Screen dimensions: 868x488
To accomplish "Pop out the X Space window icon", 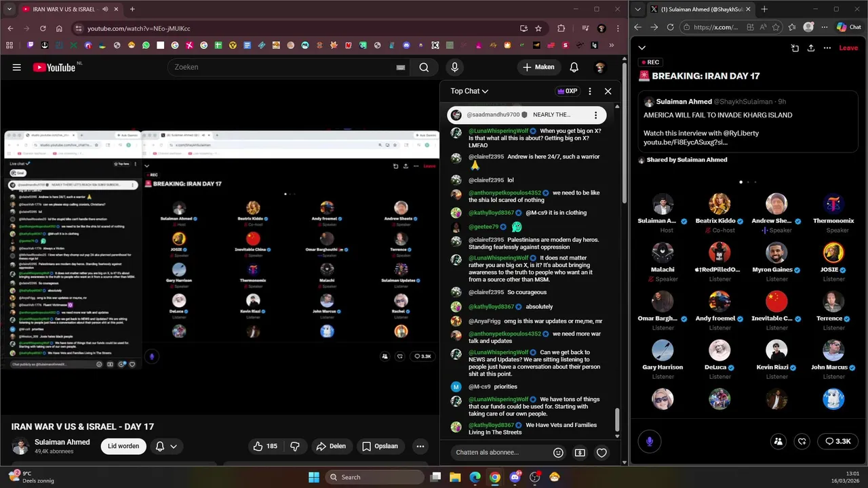I will click(x=795, y=48).
